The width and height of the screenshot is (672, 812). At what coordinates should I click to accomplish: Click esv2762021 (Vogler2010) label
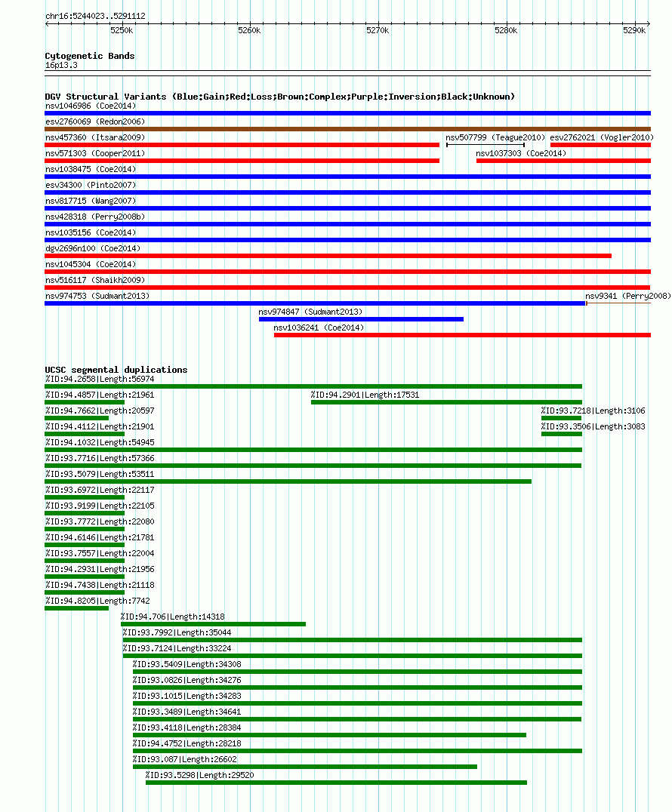click(x=602, y=138)
